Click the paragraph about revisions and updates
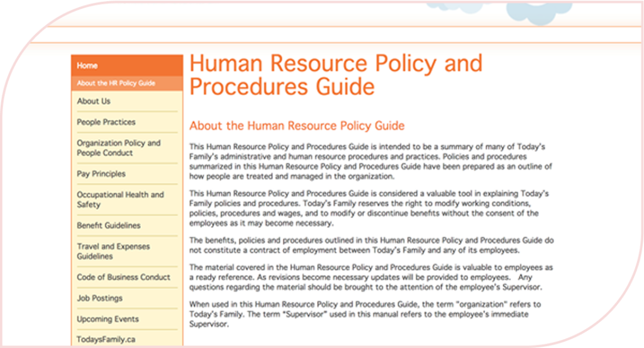The image size is (644, 348). click(x=370, y=278)
